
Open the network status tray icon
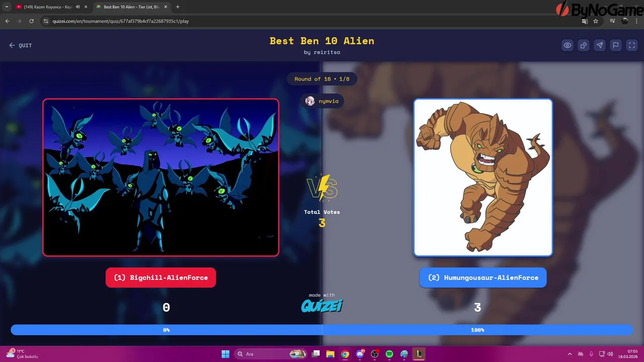(x=602, y=354)
